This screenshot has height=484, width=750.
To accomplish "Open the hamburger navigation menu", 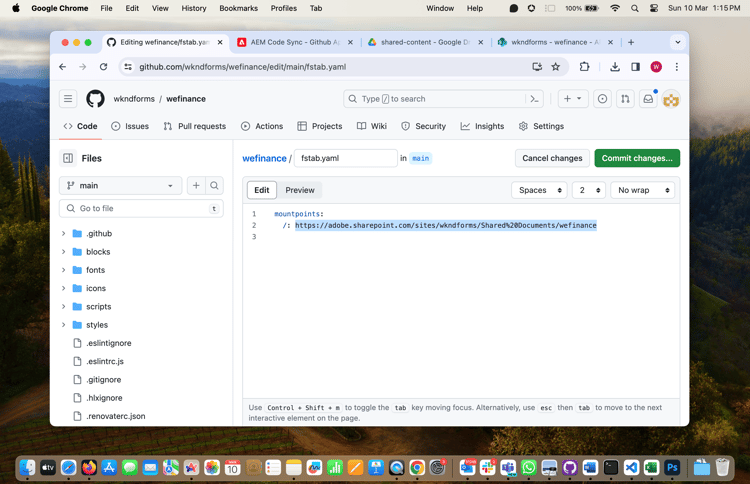I will click(68, 99).
